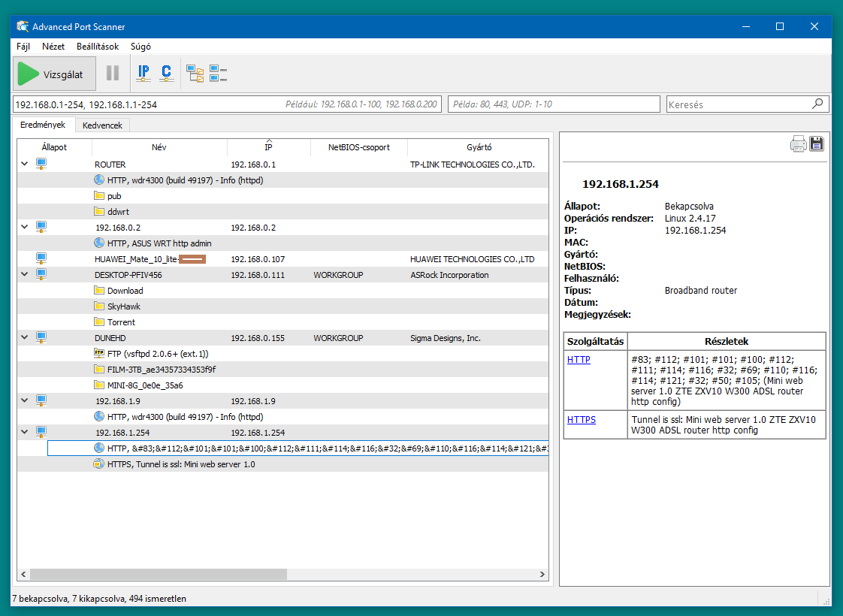Click the collapse all tree icon
The image size is (843, 616).
tap(218, 73)
